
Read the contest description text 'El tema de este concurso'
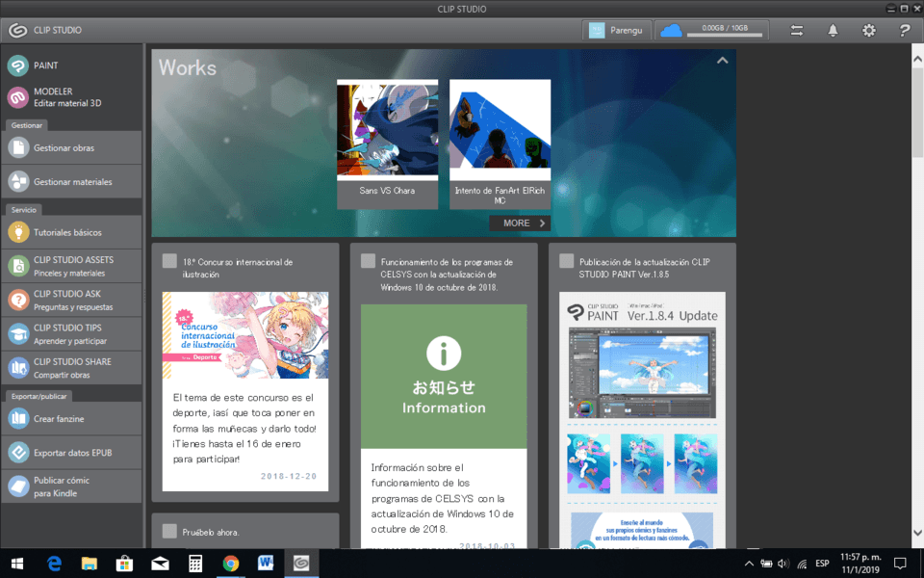[244, 428]
